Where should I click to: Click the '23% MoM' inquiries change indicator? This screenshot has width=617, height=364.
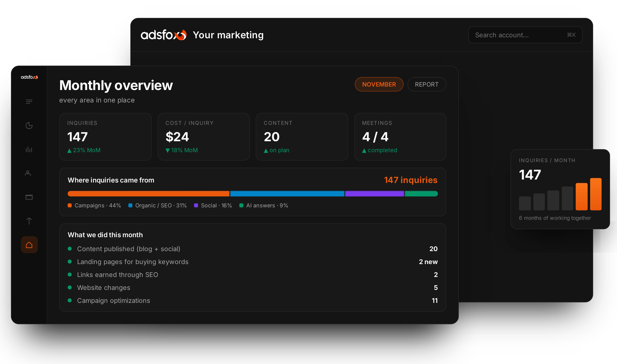click(x=84, y=150)
